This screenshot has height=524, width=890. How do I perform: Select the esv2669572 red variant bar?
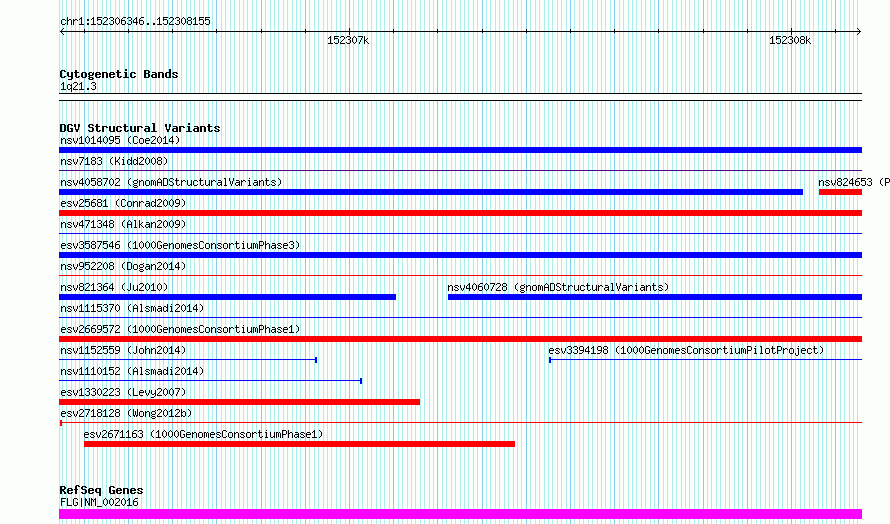click(x=460, y=339)
